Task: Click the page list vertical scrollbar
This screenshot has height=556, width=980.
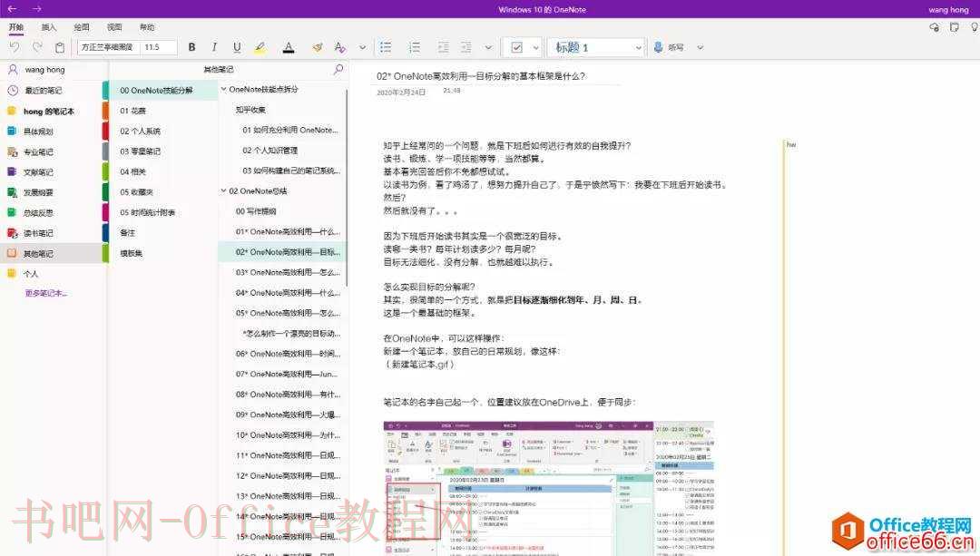Action: 347,188
